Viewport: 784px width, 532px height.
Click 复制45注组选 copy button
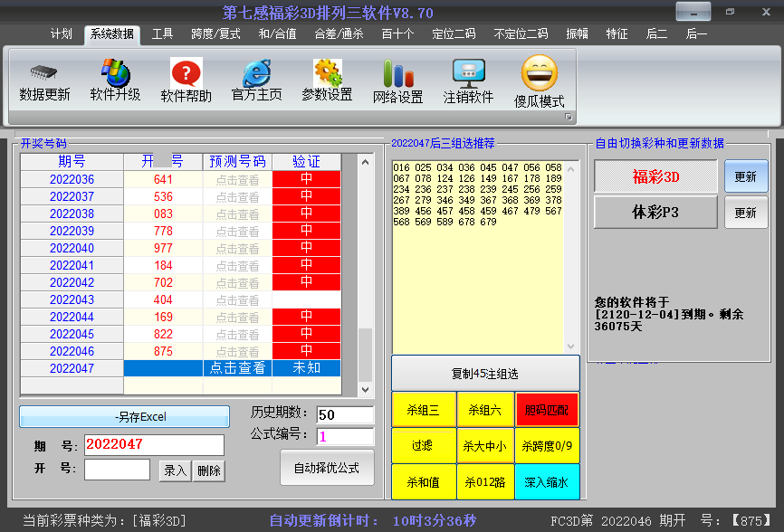point(485,374)
